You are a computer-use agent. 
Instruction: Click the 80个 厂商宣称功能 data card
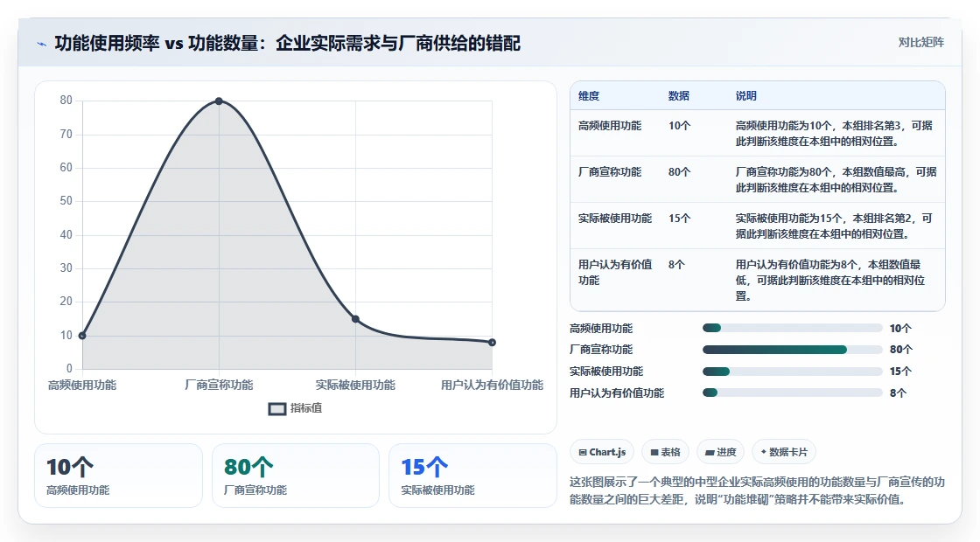(296, 476)
